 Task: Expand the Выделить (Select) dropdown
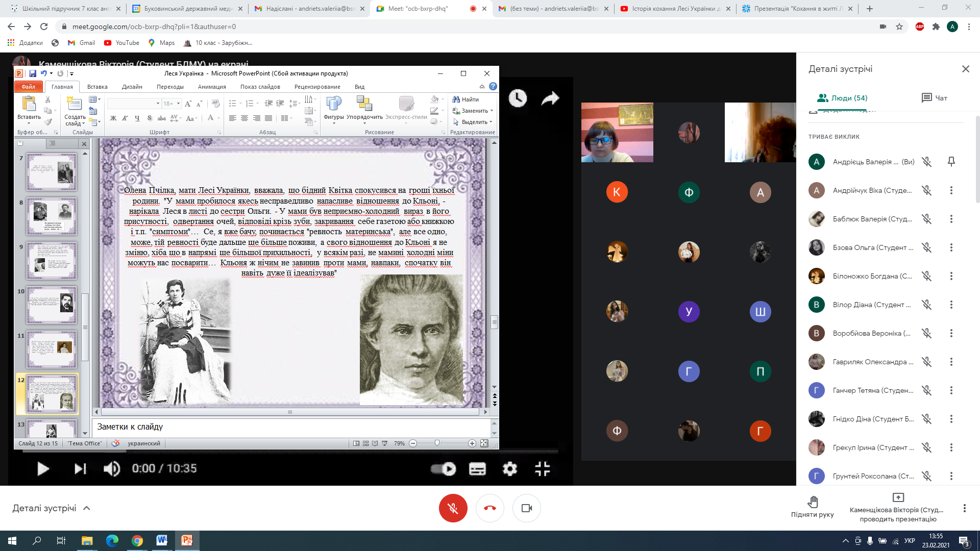click(x=491, y=122)
